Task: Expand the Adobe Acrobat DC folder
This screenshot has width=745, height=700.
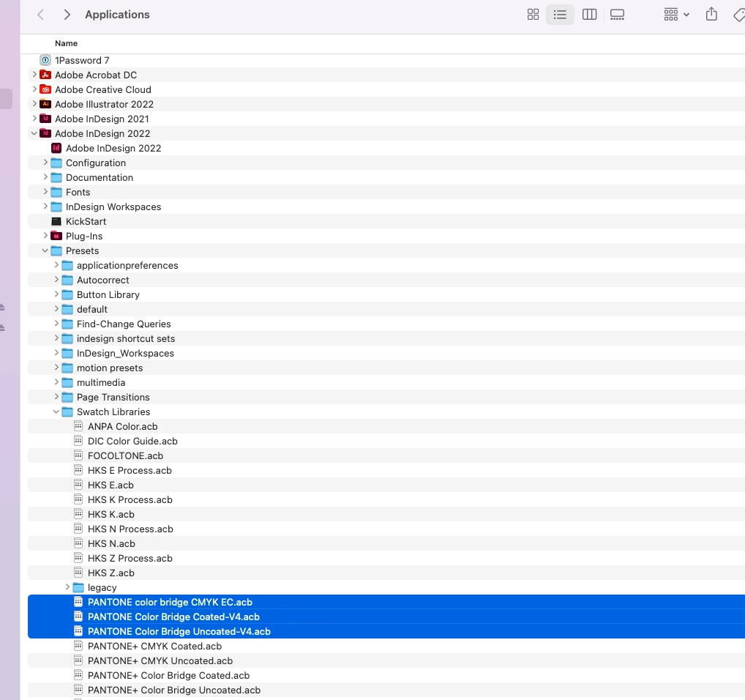Action: tap(34, 75)
